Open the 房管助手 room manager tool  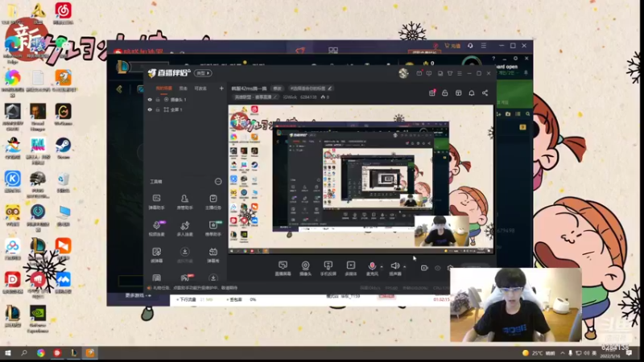pos(185,202)
